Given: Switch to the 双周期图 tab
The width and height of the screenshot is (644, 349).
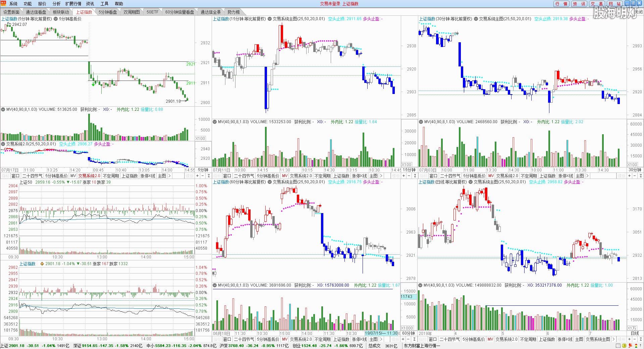Looking at the screenshot, I should point(132,12).
